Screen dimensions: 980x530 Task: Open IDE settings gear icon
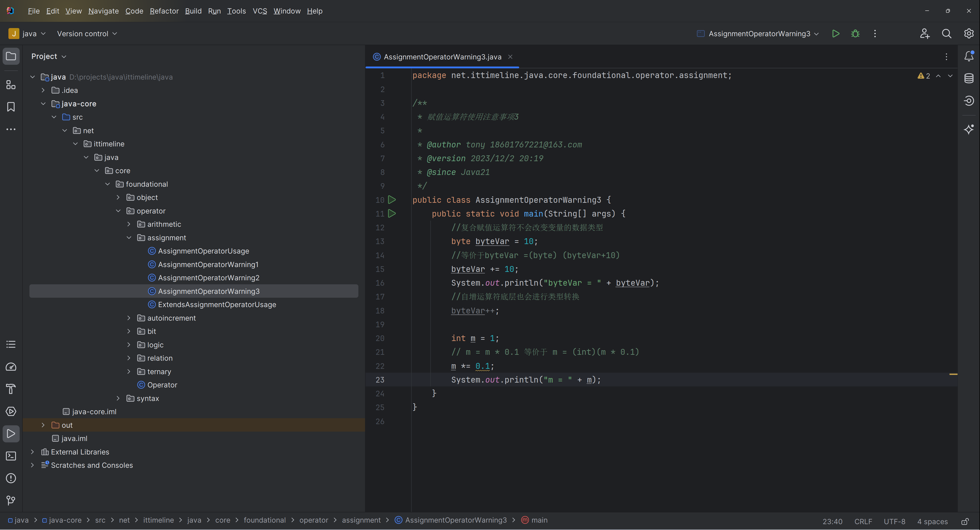coord(969,33)
